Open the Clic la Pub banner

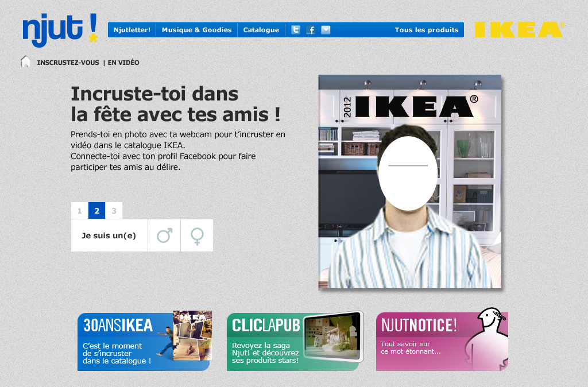coord(295,341)
